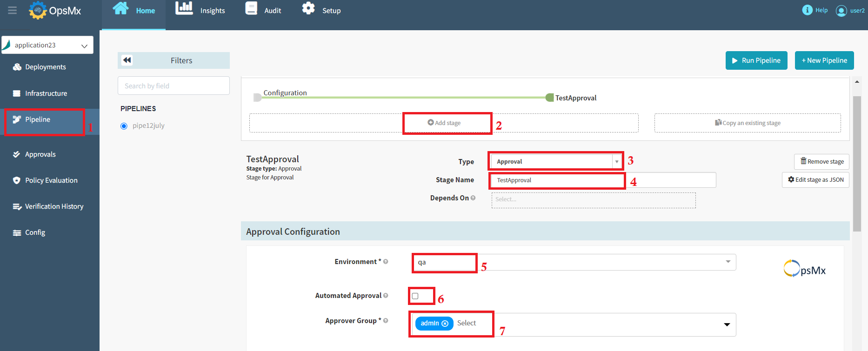Click the Search by field input
Screen dimensions: 868x351
click(174, 86)
